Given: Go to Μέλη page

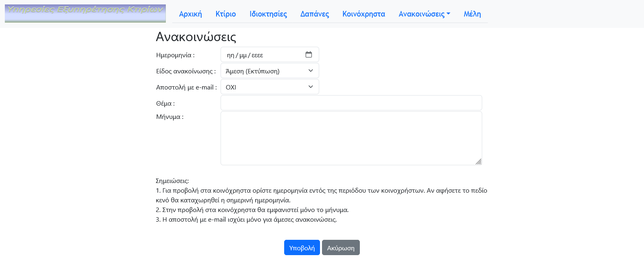Looking at the screenshot, I should [x=472, y=14].
